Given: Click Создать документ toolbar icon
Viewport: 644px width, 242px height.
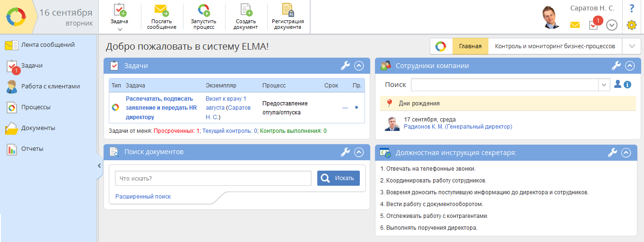Looking at the screenshot, I should point(246,17).
